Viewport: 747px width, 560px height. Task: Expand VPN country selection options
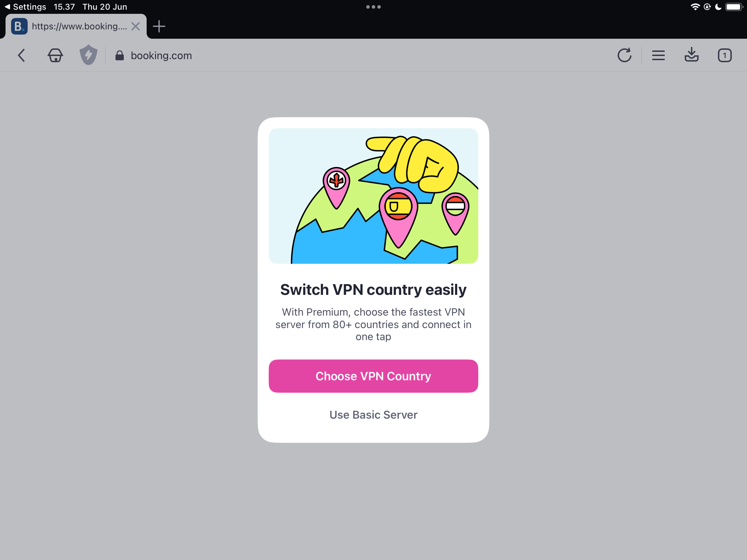(373, 376)
